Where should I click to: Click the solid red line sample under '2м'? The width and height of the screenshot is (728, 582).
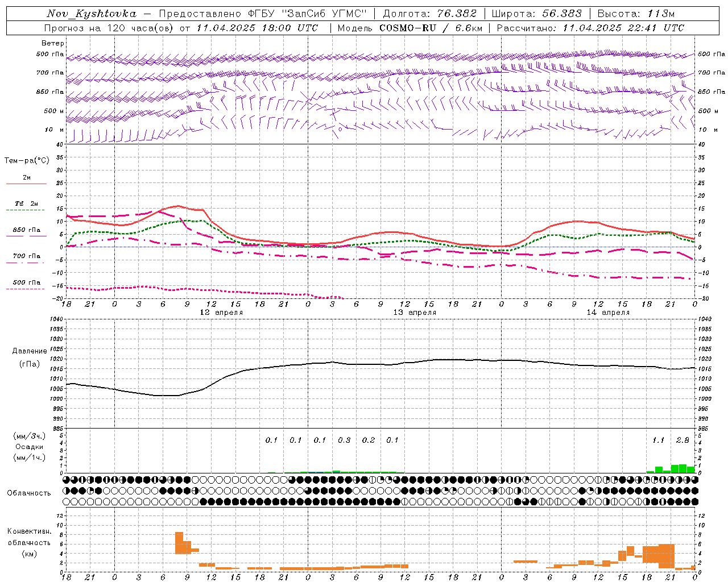(26, 184)
